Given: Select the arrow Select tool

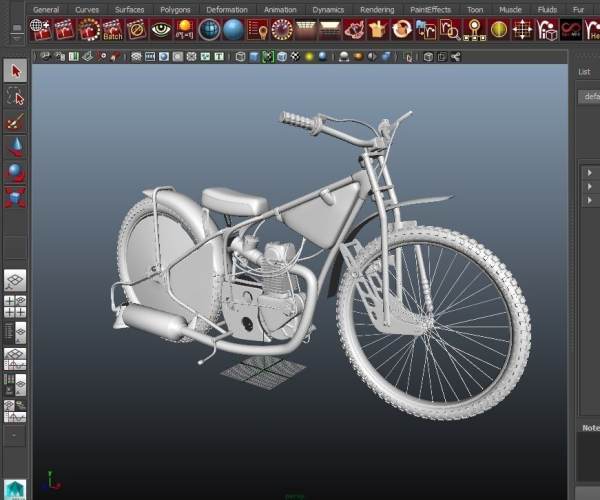Looking at the screenshot, I should [15, 71].
